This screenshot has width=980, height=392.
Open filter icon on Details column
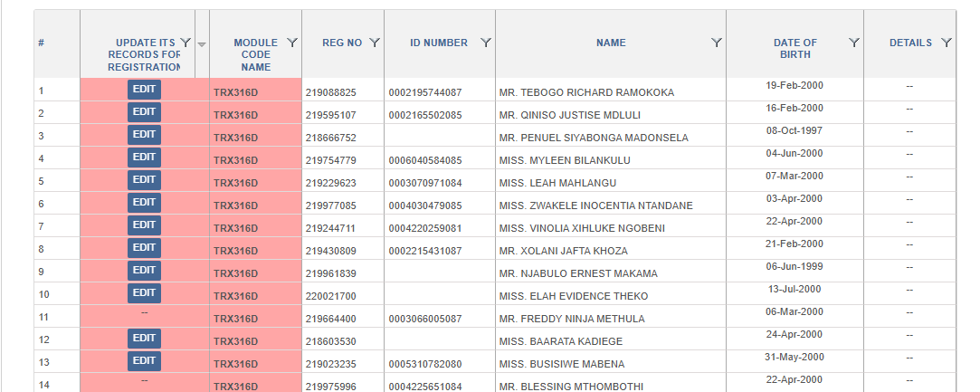click(x=947, y=43)
